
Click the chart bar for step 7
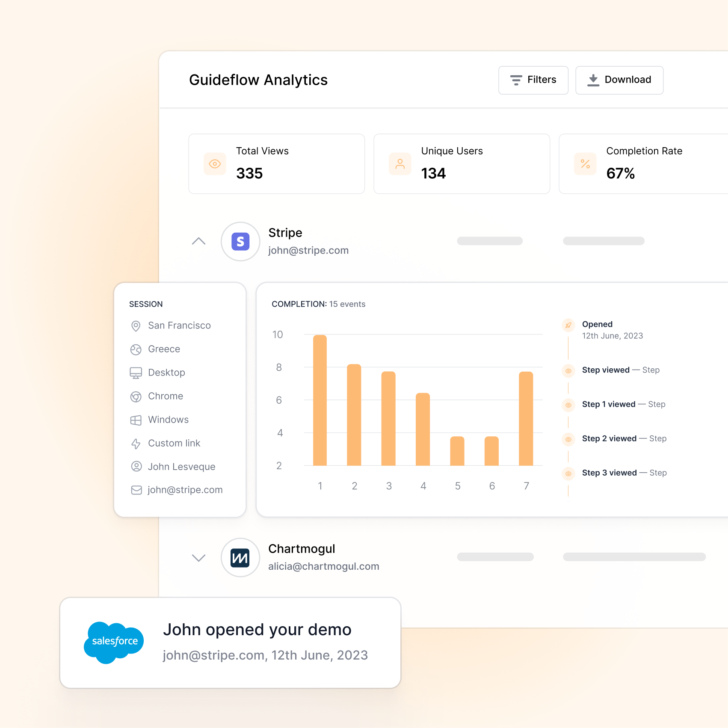click(526, 419)
